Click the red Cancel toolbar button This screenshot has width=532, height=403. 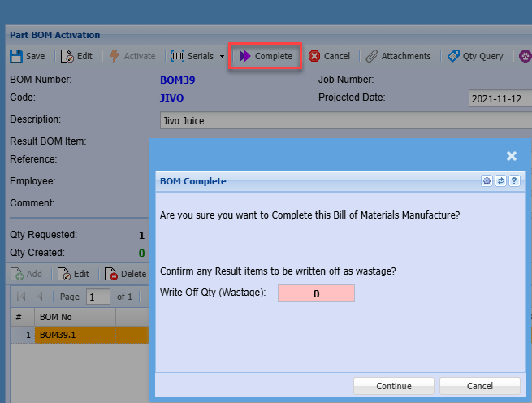[329, 56]
